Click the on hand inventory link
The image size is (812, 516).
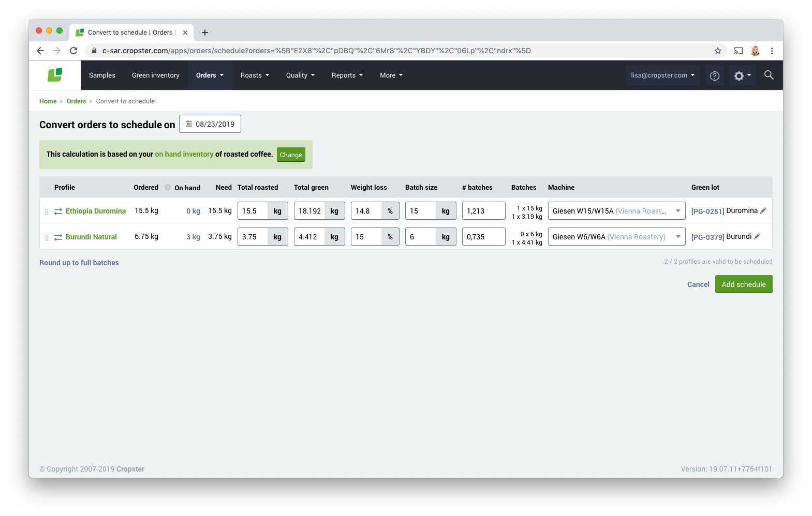184,154
